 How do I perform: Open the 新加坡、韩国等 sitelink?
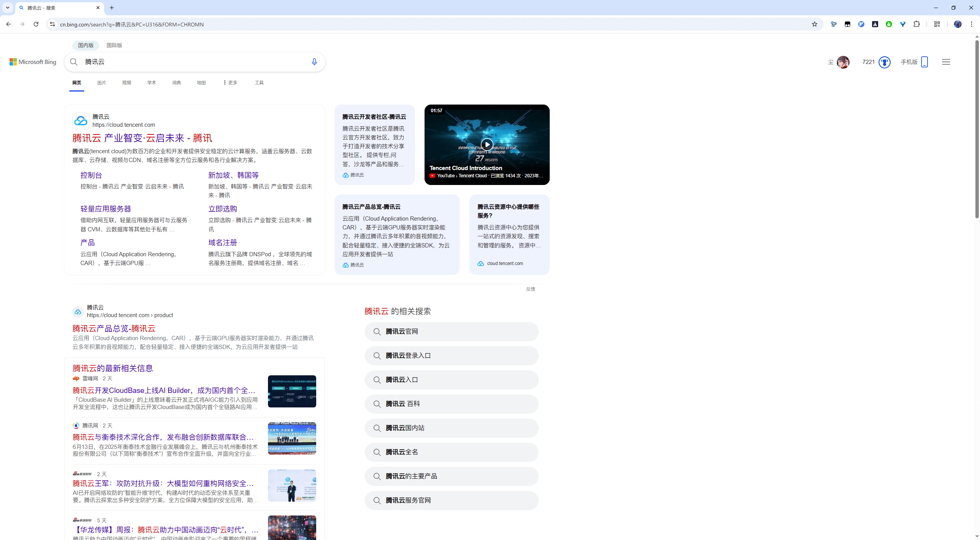[x=234, y=175]
